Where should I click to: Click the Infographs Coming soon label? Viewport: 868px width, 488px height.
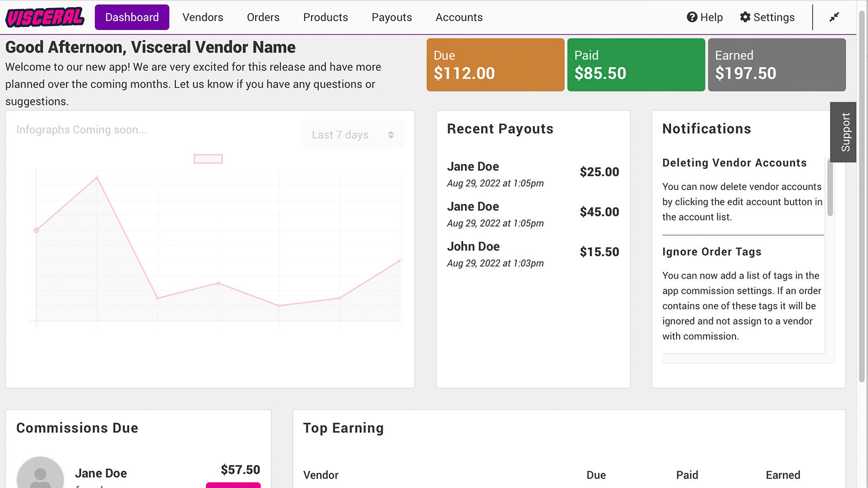81,130
